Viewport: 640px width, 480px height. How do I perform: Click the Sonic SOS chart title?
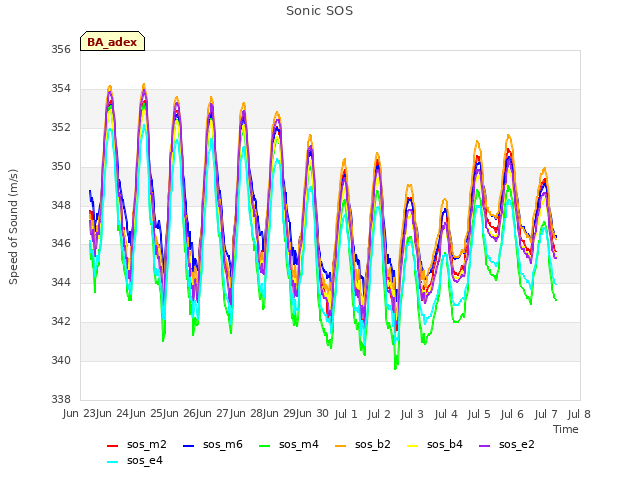click(x=319, y=11)
